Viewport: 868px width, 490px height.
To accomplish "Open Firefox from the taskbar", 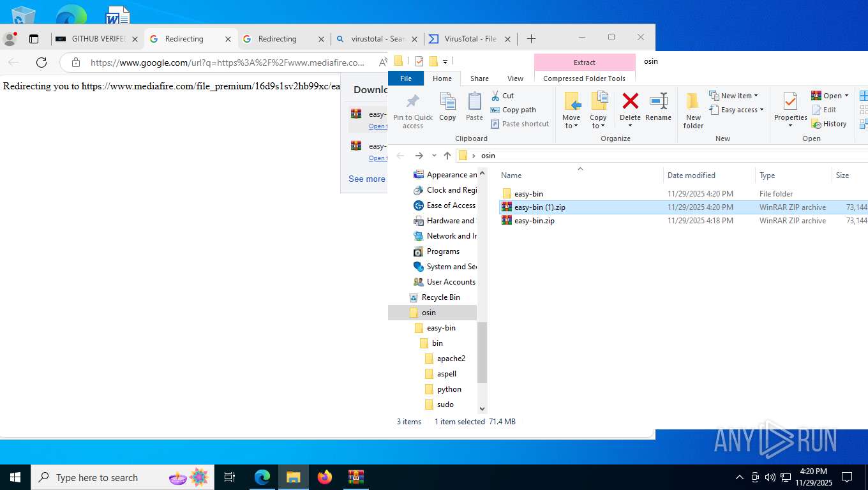I will point(325,477).
